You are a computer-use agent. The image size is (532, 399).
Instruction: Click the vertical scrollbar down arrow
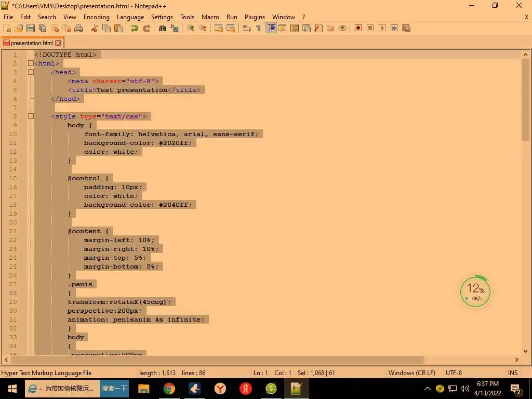coord(526,351)
